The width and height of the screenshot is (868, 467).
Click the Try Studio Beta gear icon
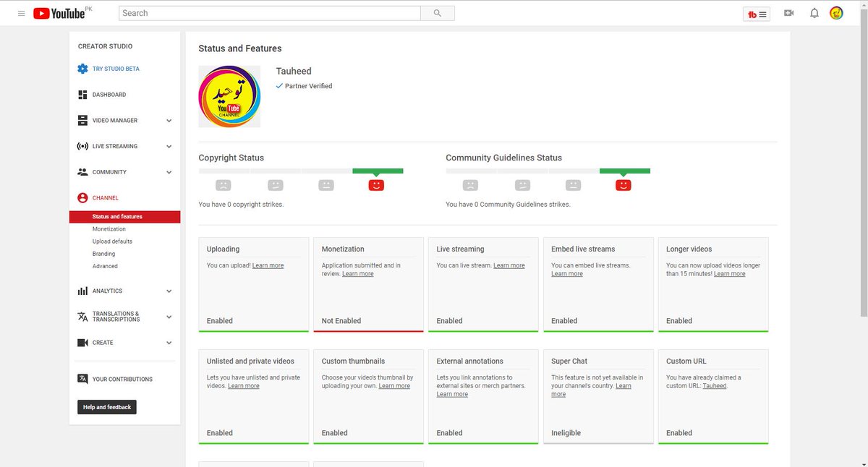(82, 69)
